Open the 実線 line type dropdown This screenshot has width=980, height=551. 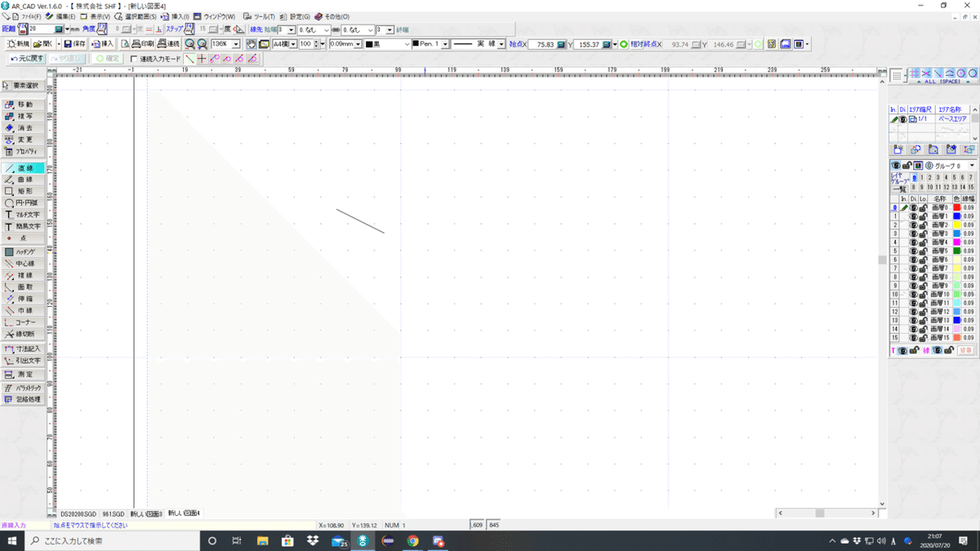point(501,44)
